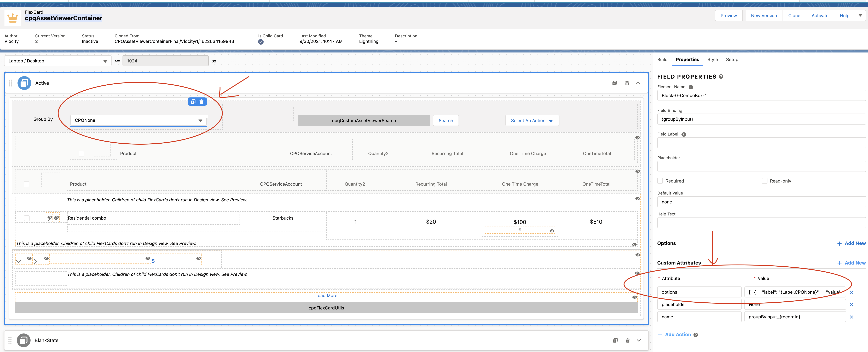Viewport: 868px width, 352px height.
Task: Click the Help Text input field
Action: coord(761,223)
